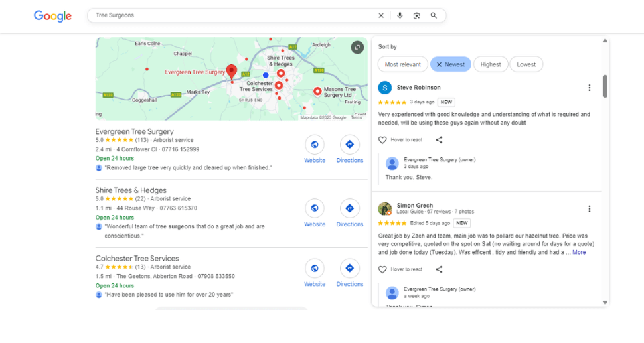Like Simon Grech's review with heart icon
The image size is (644, 343).
point(382,269)
